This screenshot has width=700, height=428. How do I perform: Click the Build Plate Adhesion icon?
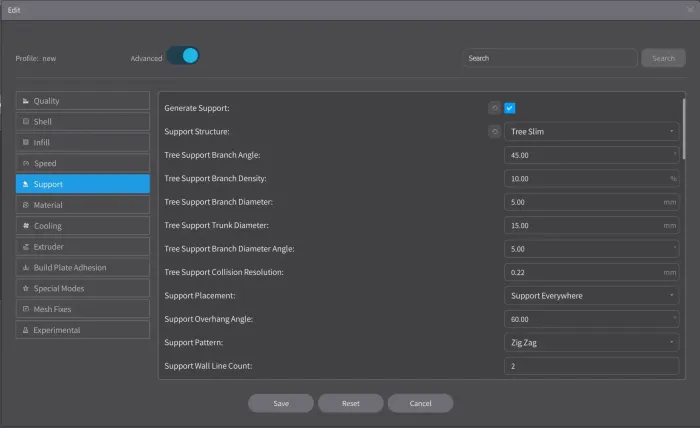tap(26, 267)
